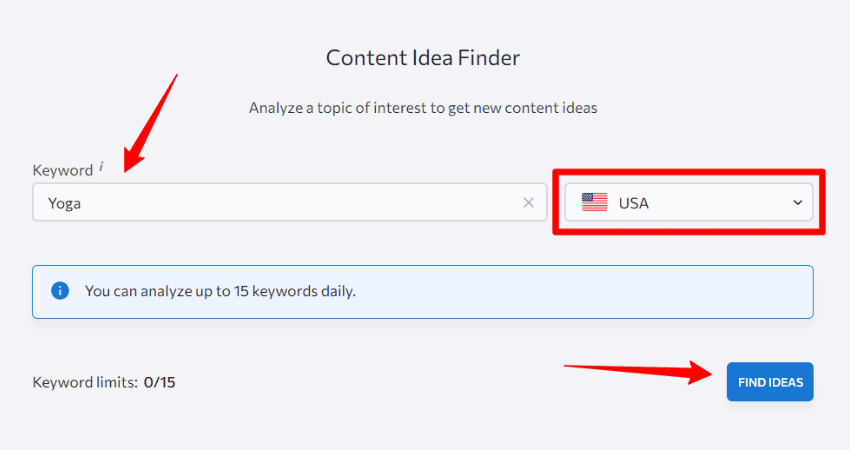The height and width of the screenshot is (450, 850).
Task: Click the 'Keyword limits:' label text
Action: [85, 382]
